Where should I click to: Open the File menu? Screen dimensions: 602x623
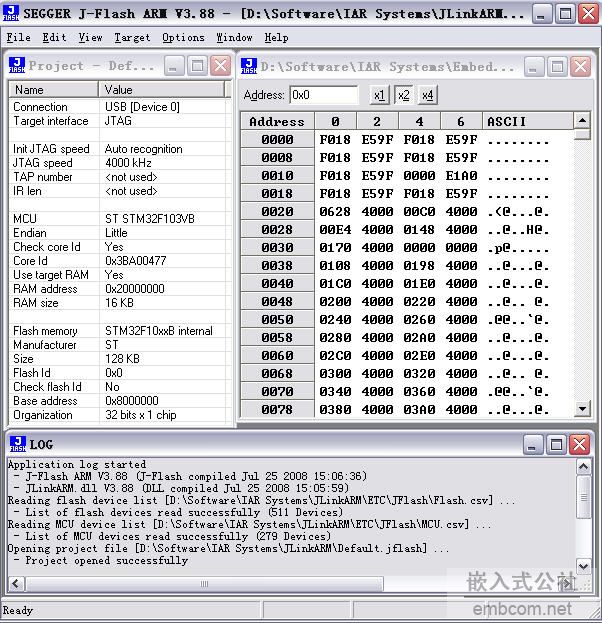coord(19,37)
